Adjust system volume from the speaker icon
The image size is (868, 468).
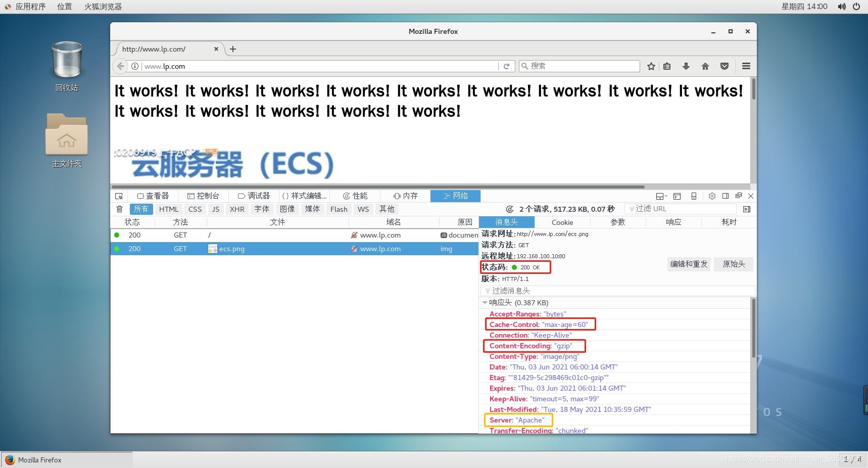842,7
